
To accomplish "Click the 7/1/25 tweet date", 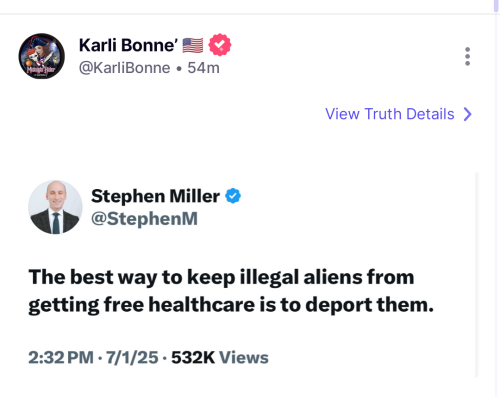I will (x=132, y=358).
